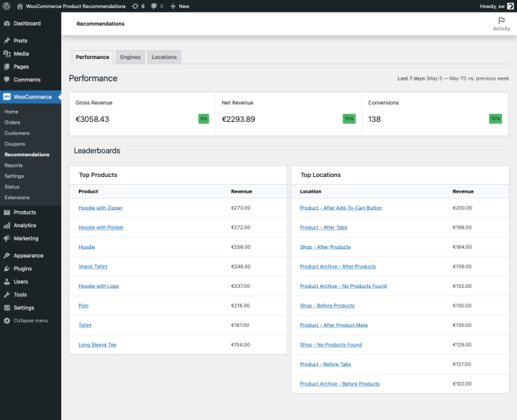Click the Conversions summary card
This screenshot has width=517, height=420.
(435, 113)
